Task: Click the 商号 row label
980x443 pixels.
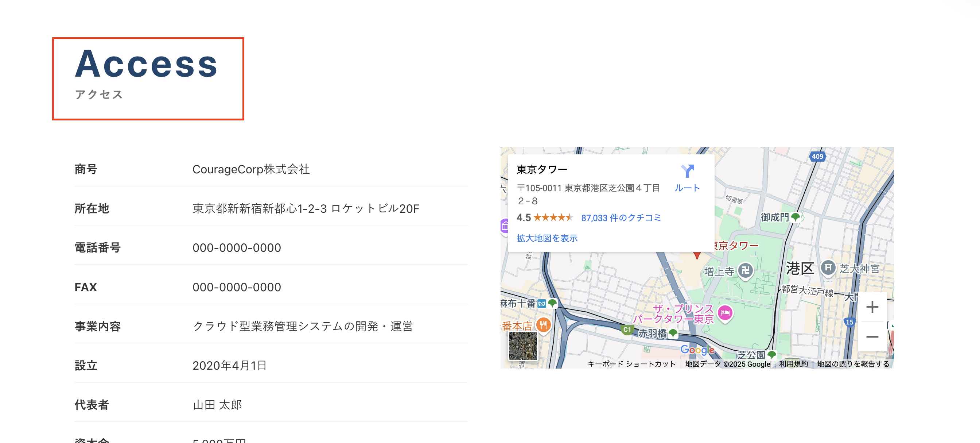Action: click(86, 169)
